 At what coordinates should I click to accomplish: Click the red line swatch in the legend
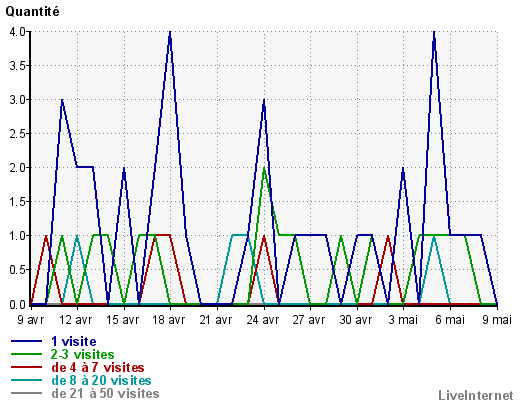click(x=27, y=367)
